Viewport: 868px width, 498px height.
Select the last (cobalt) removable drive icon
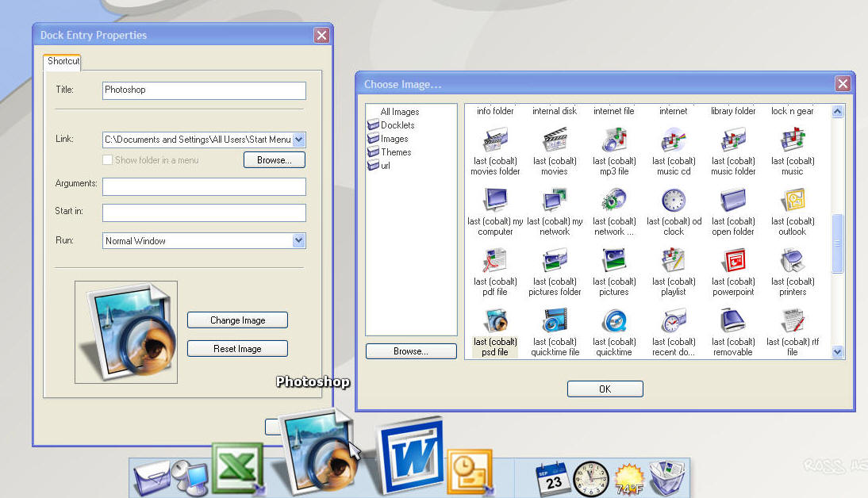pos(733,320)
